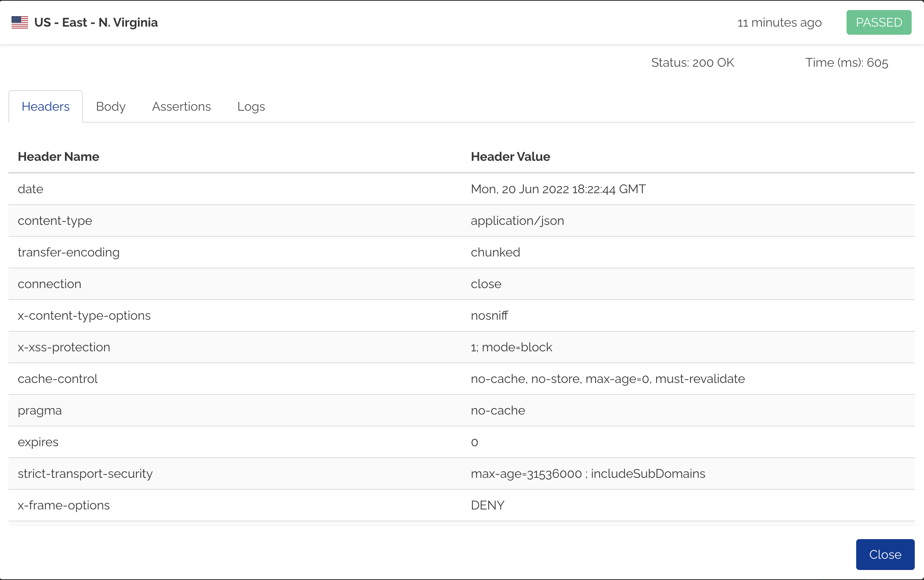View the Logs tab

click(x=251, y=106)
